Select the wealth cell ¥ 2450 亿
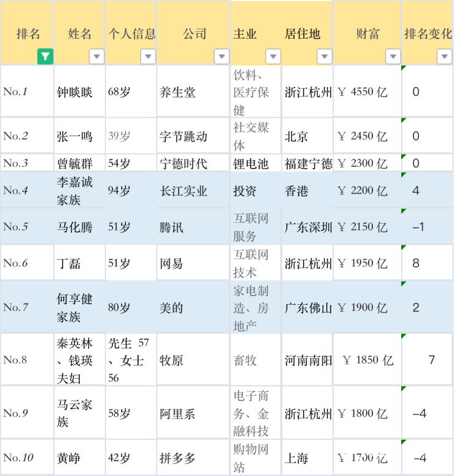This screenshot has height=476, width=454. coord(367,136)
